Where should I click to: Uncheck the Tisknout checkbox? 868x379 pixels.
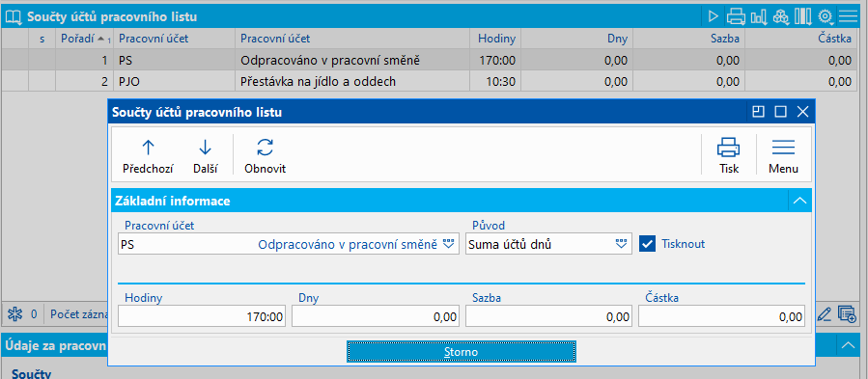point(647,243)
